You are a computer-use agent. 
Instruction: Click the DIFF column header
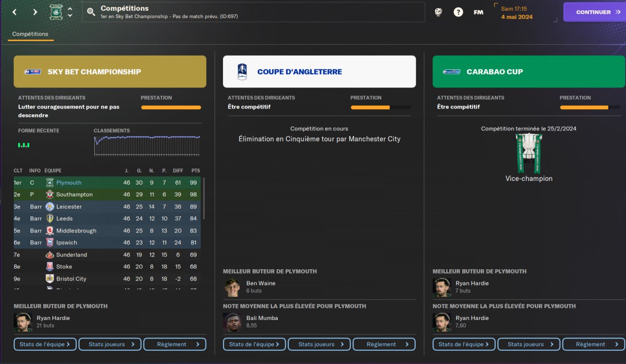[x=178, y=171]
